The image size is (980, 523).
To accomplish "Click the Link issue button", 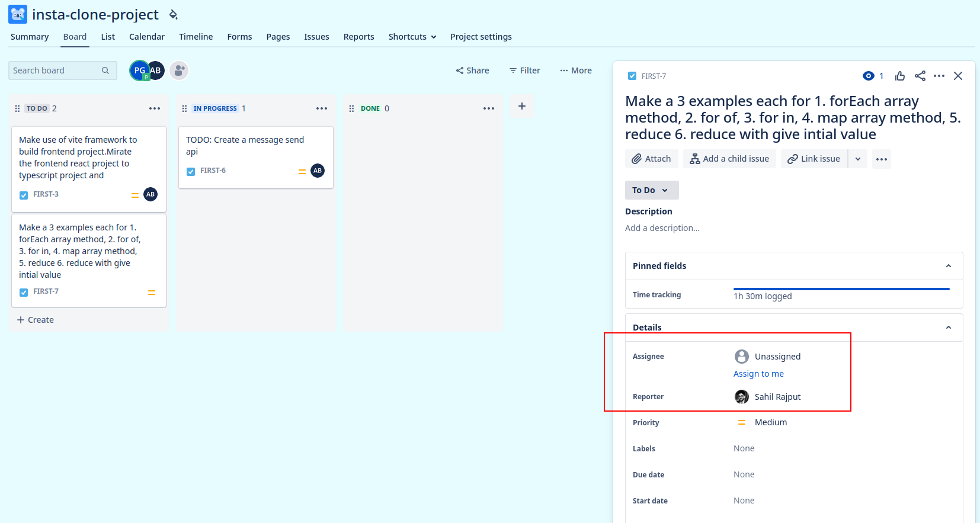I will click(814, 159).
